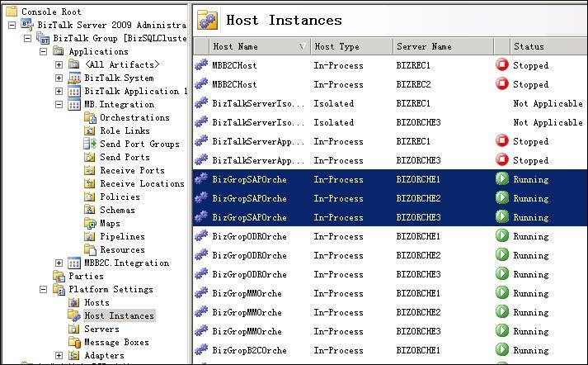588x365 pixels.
Task: Select the Platform Settings label
Action: tap(111, 290)
